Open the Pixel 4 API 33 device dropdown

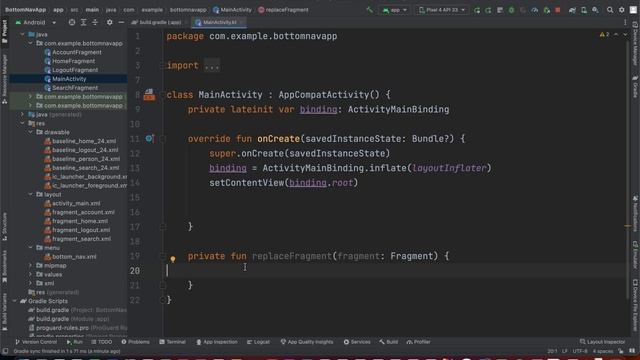point(441,10)
